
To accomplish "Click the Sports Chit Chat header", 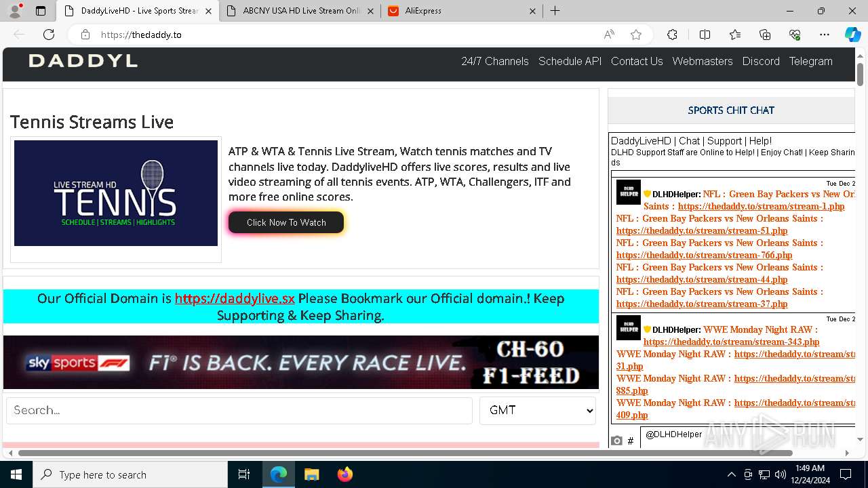I will (731, 110).
